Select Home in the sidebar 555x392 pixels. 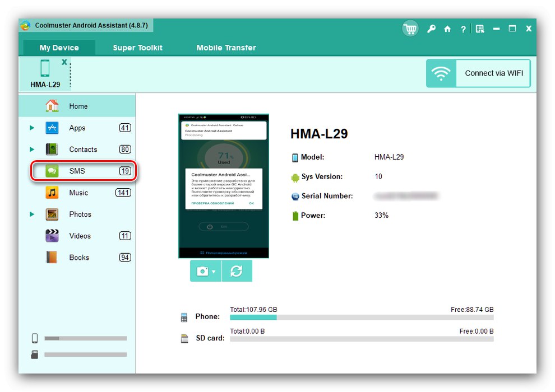pyautogui.click(x=77, y=106)
